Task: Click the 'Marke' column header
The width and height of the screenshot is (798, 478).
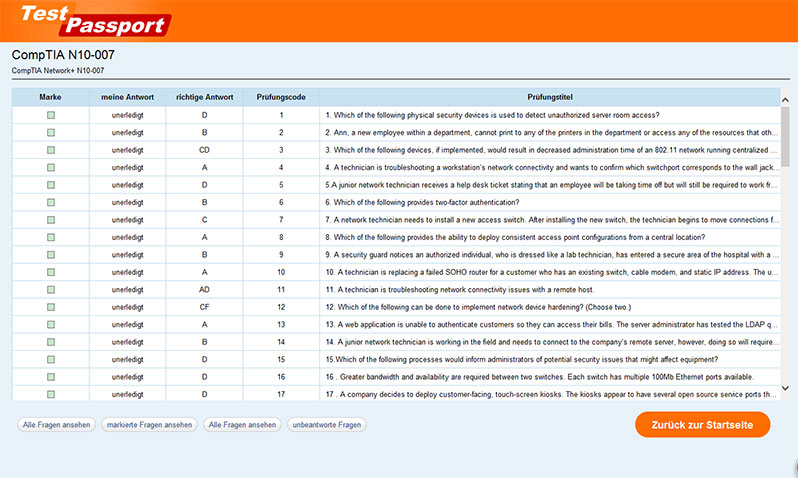Action: coord(50,97)
